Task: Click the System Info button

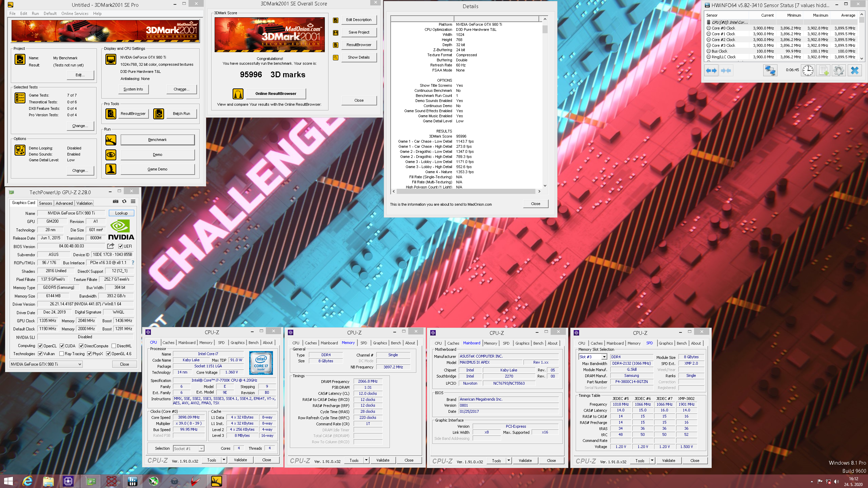Action: click(133, 89)
